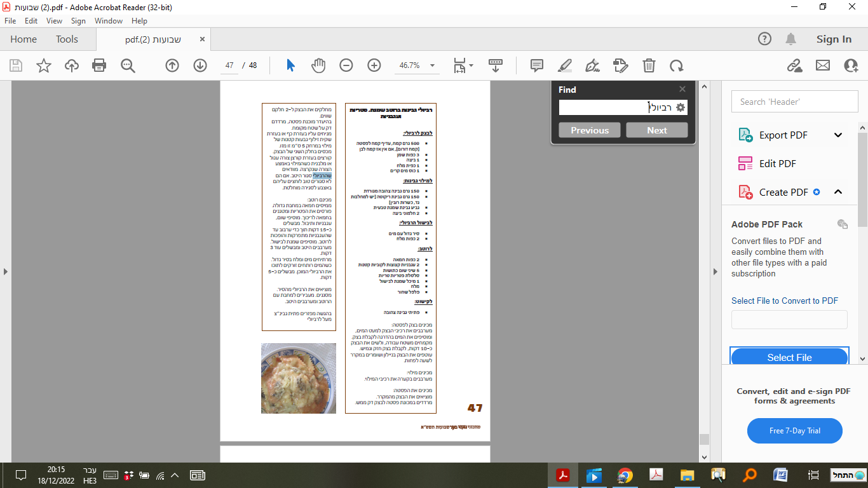Go to next page with down arrow
The image size is (868, 488).
click(x=200, y=65)
